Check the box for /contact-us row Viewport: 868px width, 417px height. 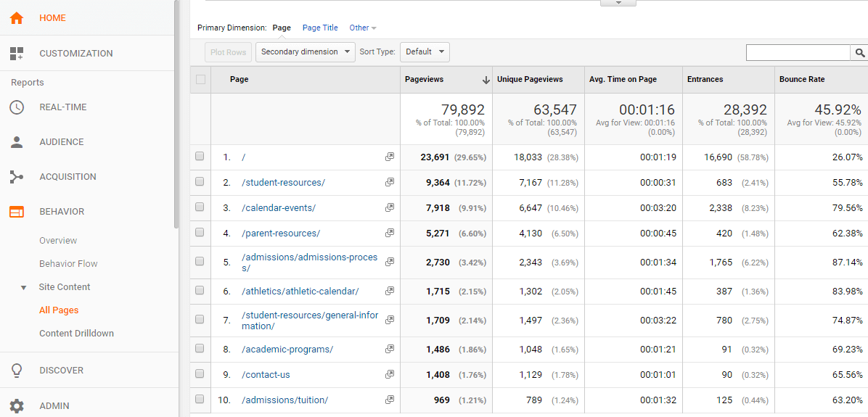200,374
